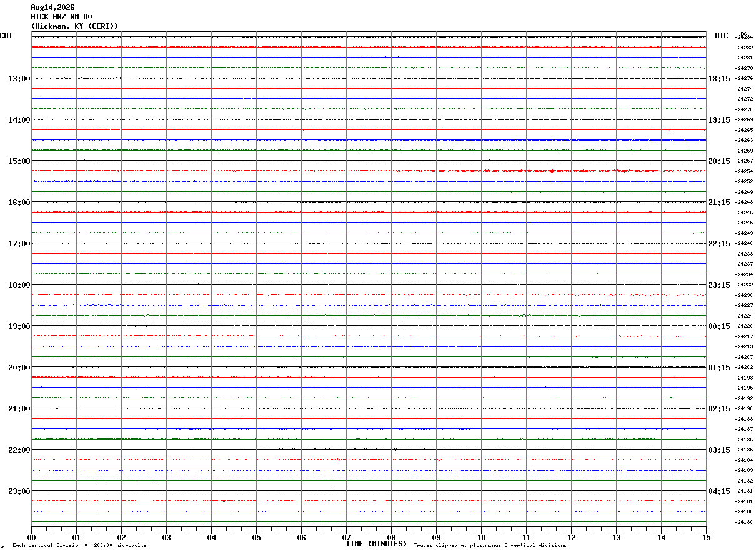Click minute 05 on the time axis
This screenshot has width=756, height=554.
[256, 537]
